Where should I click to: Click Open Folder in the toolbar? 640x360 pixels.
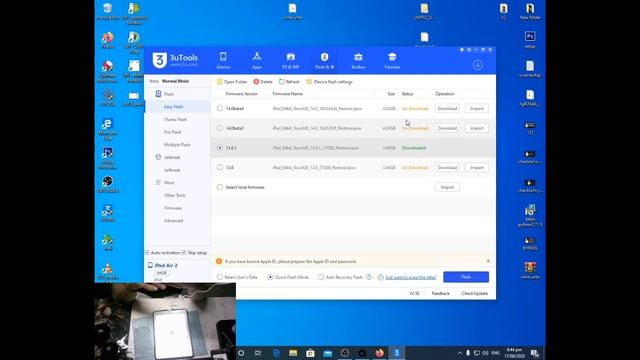coord(232,82)
